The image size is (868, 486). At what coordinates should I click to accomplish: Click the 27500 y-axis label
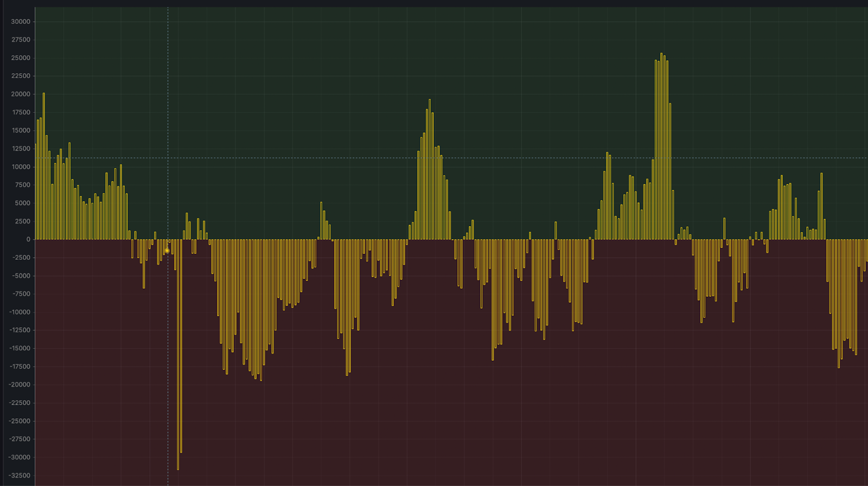[x=21, y=40]
